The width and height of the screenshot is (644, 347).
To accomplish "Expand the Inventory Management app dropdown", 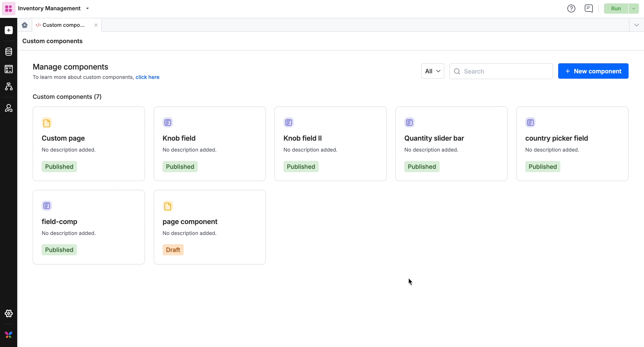I will [87, 8].
